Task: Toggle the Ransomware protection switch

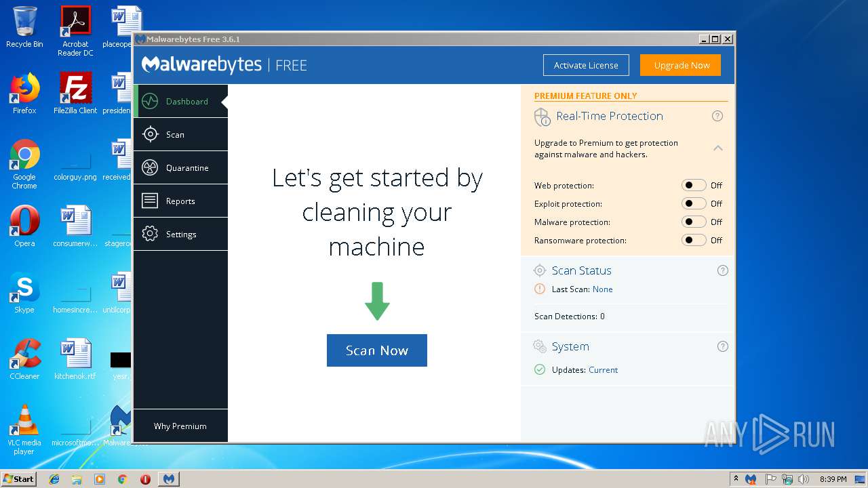Action: (x=694, y=240)
